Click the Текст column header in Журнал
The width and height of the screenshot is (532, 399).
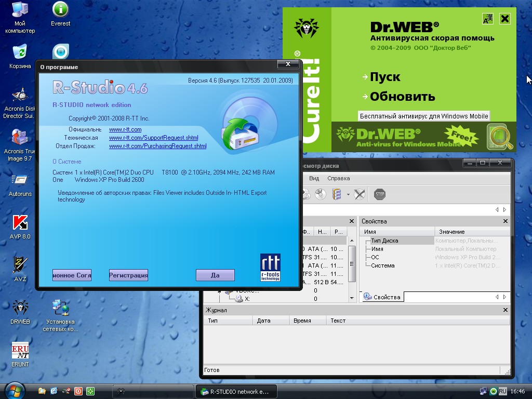coord(418,321)
